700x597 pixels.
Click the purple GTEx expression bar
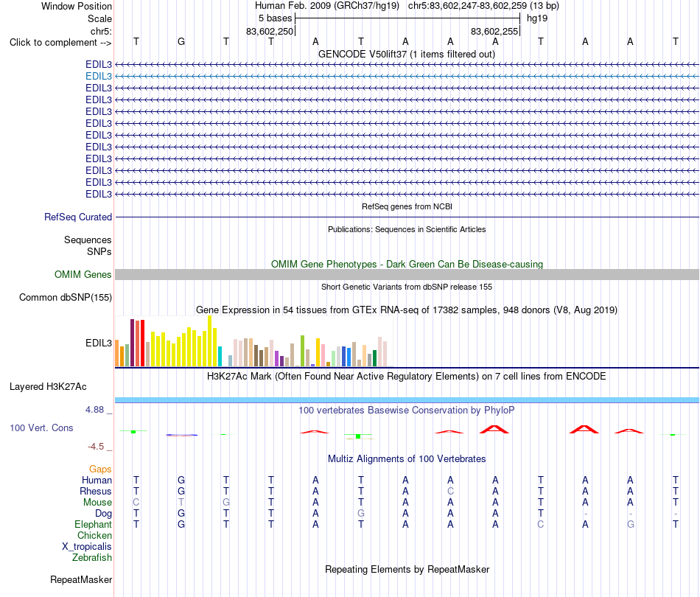pos(277,358)
